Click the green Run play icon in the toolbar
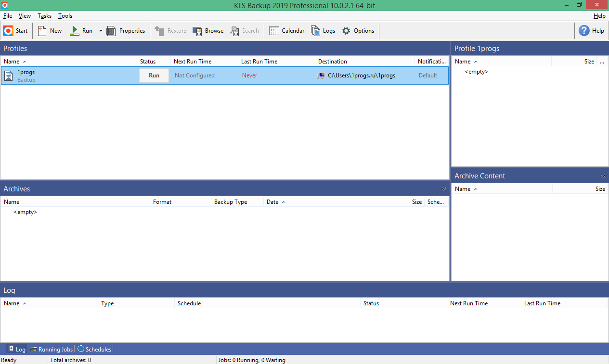This screenshot has width=609, height=364. point(75,31)
